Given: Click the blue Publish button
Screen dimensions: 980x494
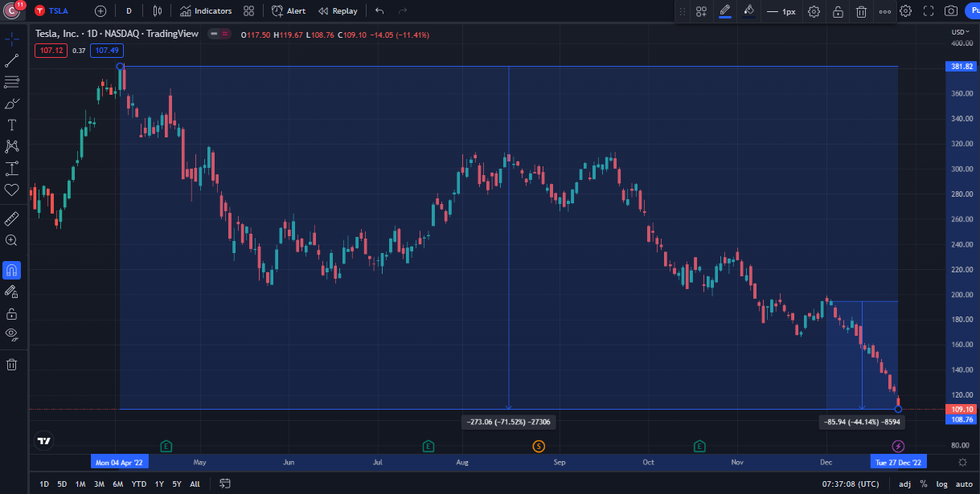Looking at the screenshot, I should [x=972, y=11].
